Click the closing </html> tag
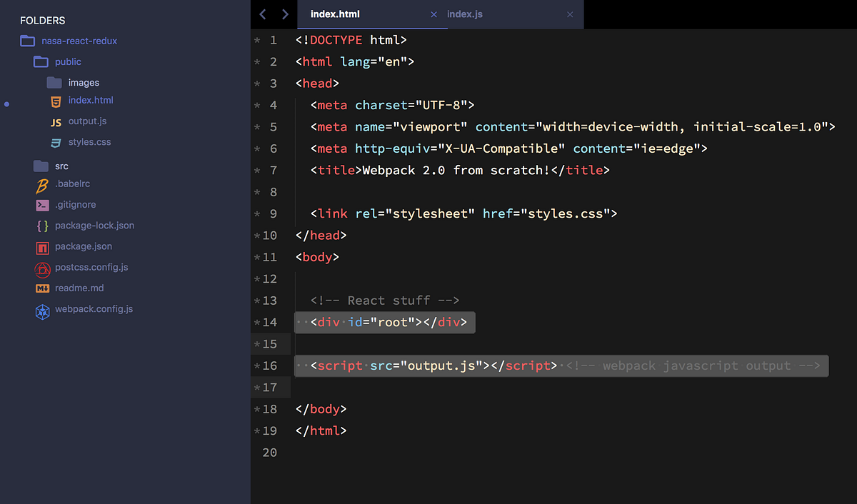 coord(321,431)
